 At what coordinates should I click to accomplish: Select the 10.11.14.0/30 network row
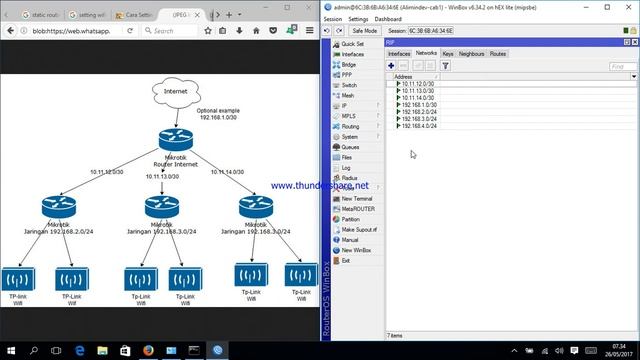point(511,98)
